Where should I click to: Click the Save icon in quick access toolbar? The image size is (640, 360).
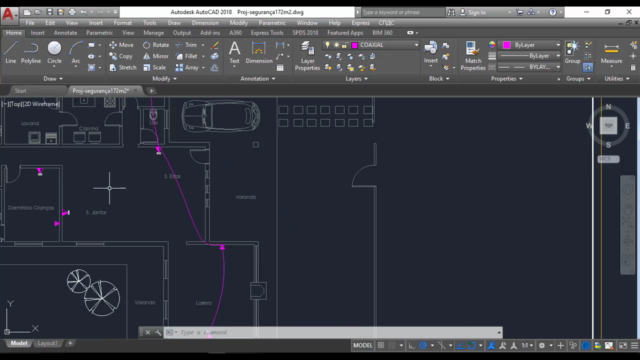(49, 12)
